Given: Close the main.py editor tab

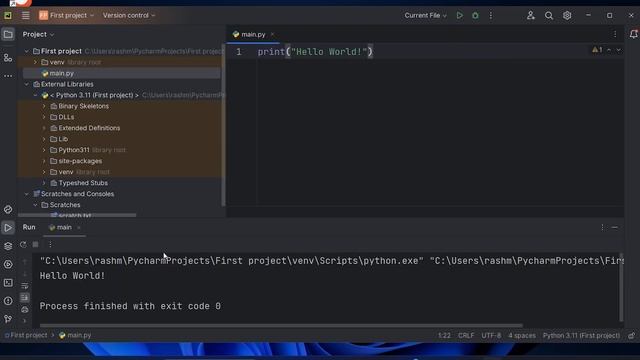Looking at the screenshot, I should pyautogui.click(x=272, y=34).
